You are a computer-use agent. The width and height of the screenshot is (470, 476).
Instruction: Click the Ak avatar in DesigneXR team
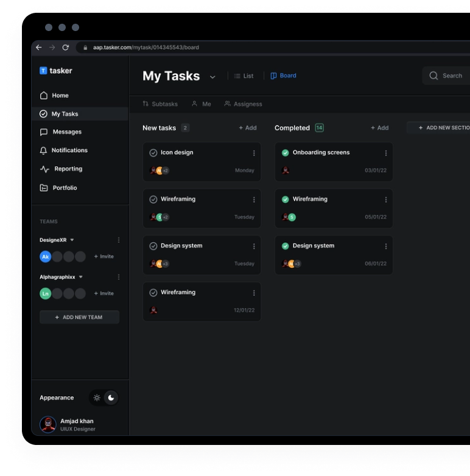pyautogui.click(x=45, y=257)
